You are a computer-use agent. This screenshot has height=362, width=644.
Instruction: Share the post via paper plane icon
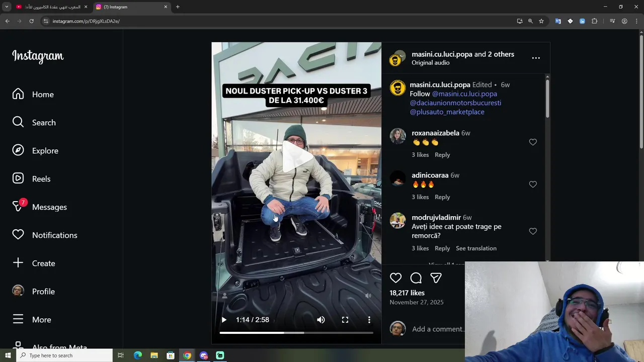tap(436, 278)
